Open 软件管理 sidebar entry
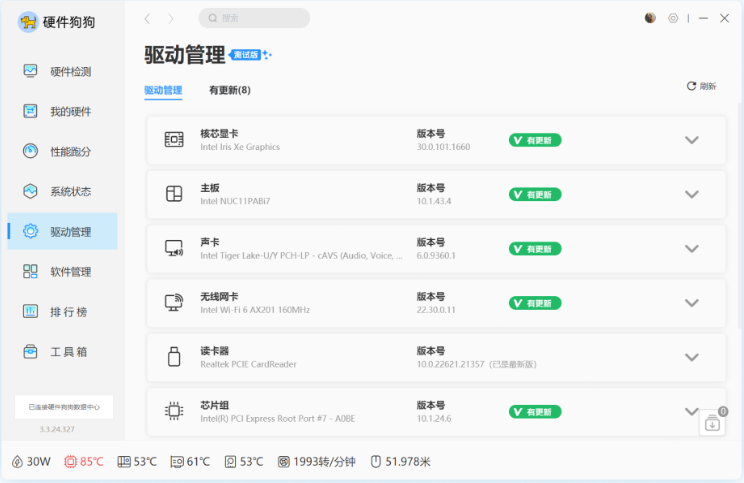The height and width of the screenshot is (483, 744). (x=62, y=271)
